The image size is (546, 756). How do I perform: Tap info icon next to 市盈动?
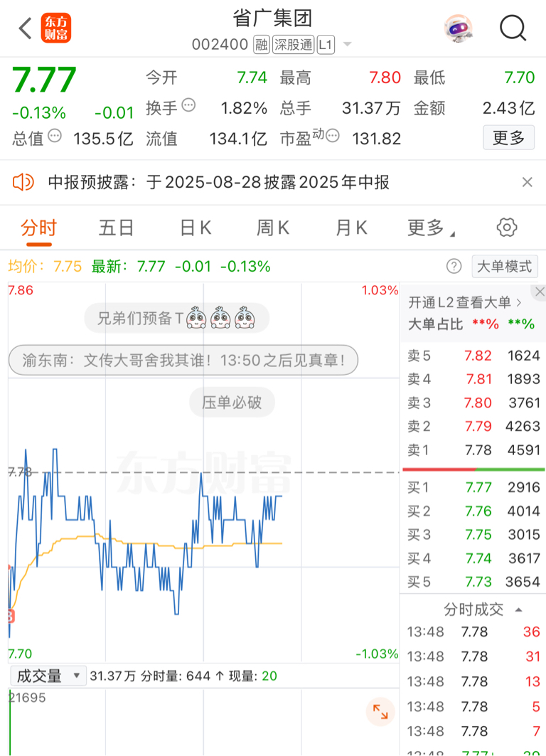[x=333, y=136]
